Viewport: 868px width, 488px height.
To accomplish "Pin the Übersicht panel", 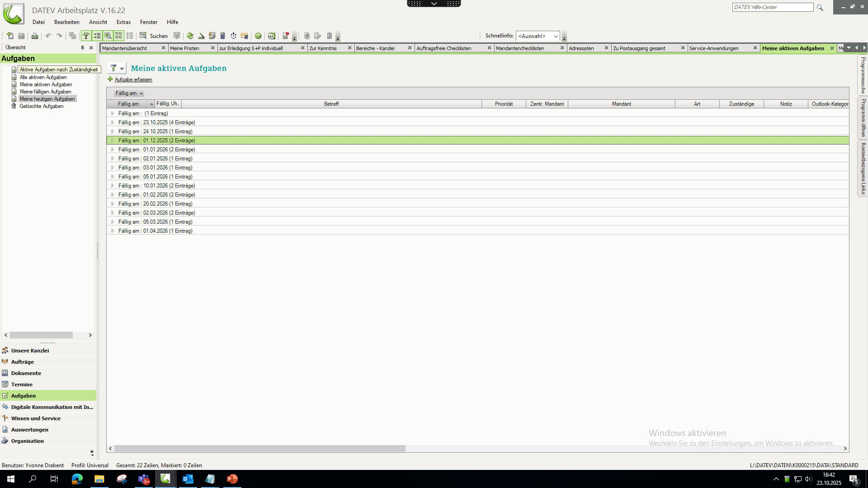I will pyautogui.click(x=82, y=47).
